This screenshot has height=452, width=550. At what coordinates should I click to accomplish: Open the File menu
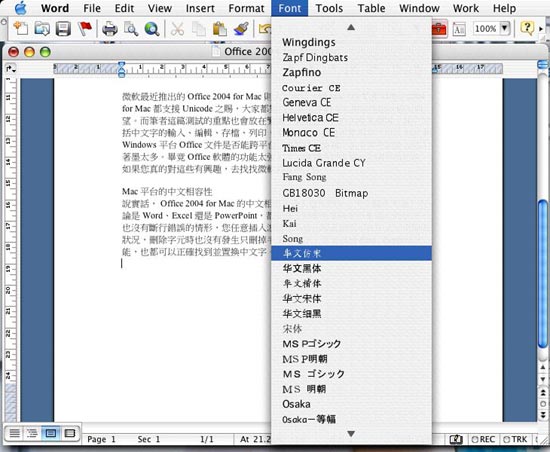(92, 8)
